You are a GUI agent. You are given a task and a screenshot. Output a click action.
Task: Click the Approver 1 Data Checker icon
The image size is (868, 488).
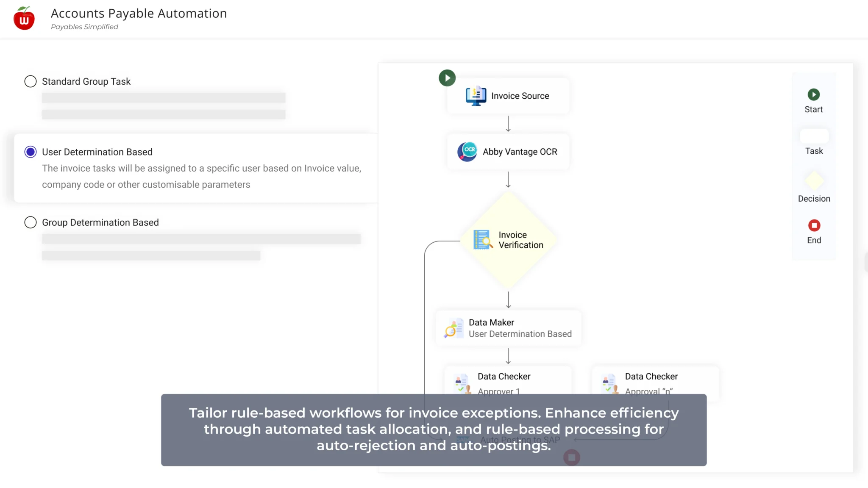(462, 383)
